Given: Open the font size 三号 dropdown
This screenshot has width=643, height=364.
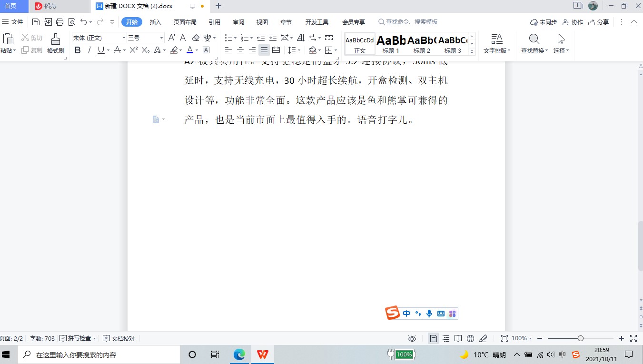Looking at the screenshot, I should [x=161, y=38].
